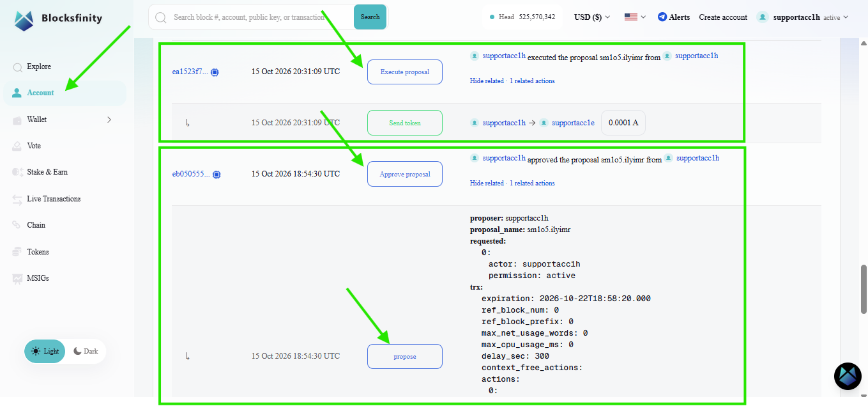The image size is (868, 406).
Task: Click block icon next to eb050555...
Action: [217, 175]
